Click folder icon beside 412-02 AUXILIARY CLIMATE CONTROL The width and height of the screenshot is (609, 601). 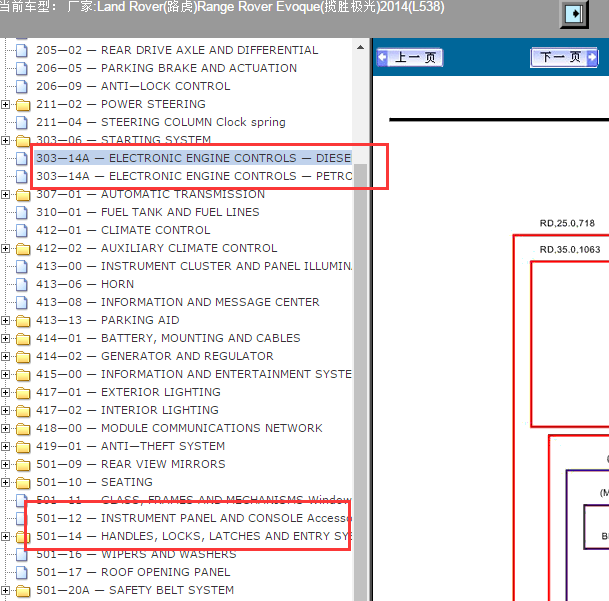tap(23, 249)
